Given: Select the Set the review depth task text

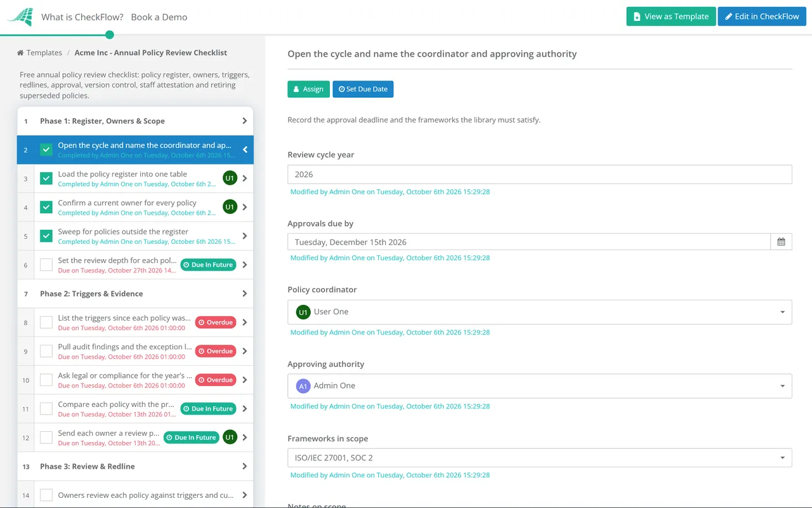Looking at the screenshot, I should tap(117, 260).
